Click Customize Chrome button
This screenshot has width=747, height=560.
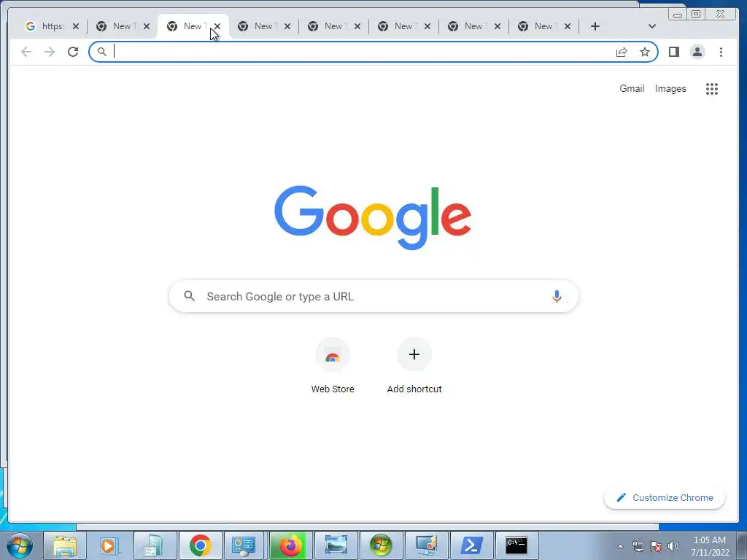[665, 497]
